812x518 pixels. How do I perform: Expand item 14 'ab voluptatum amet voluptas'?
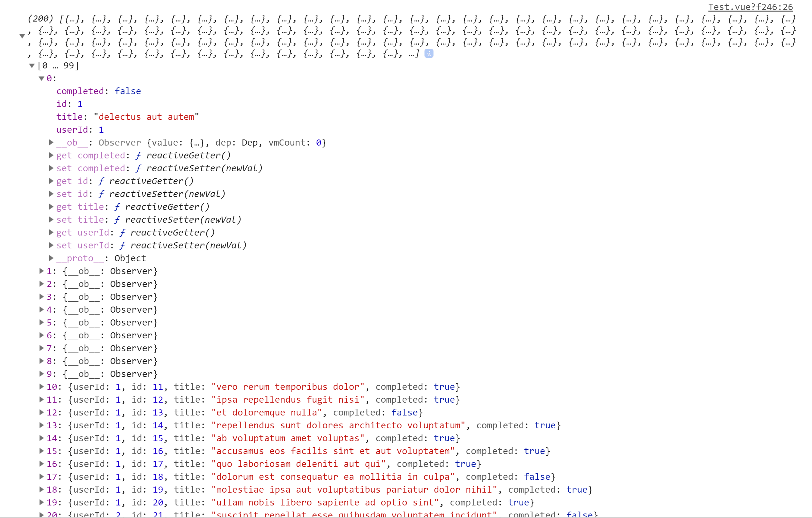41,438
